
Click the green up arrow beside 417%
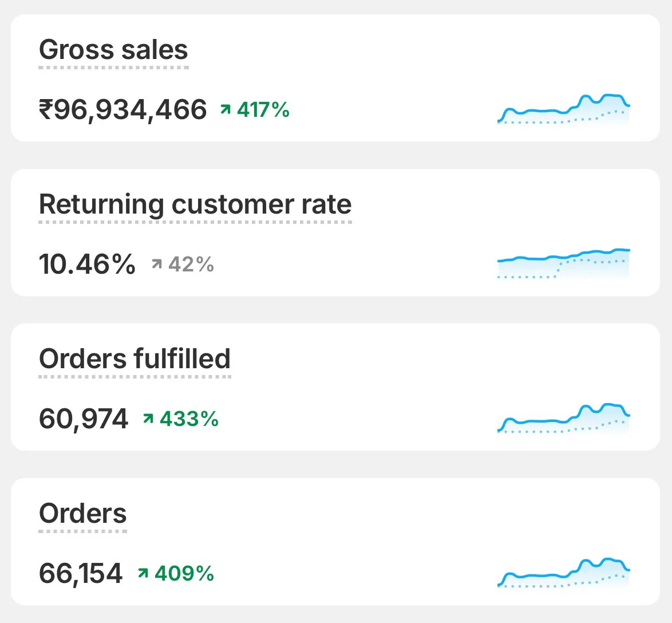pyautogui.click(x=226, y=109)
